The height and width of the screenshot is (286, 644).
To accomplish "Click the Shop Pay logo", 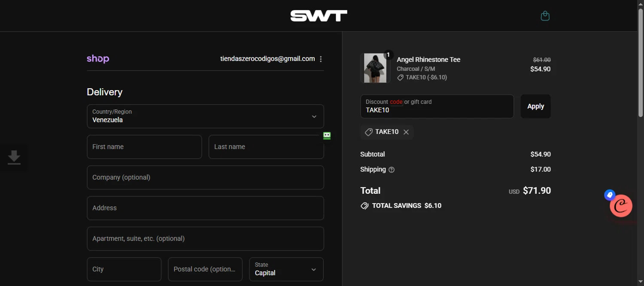I will click(x=98, y=59).
